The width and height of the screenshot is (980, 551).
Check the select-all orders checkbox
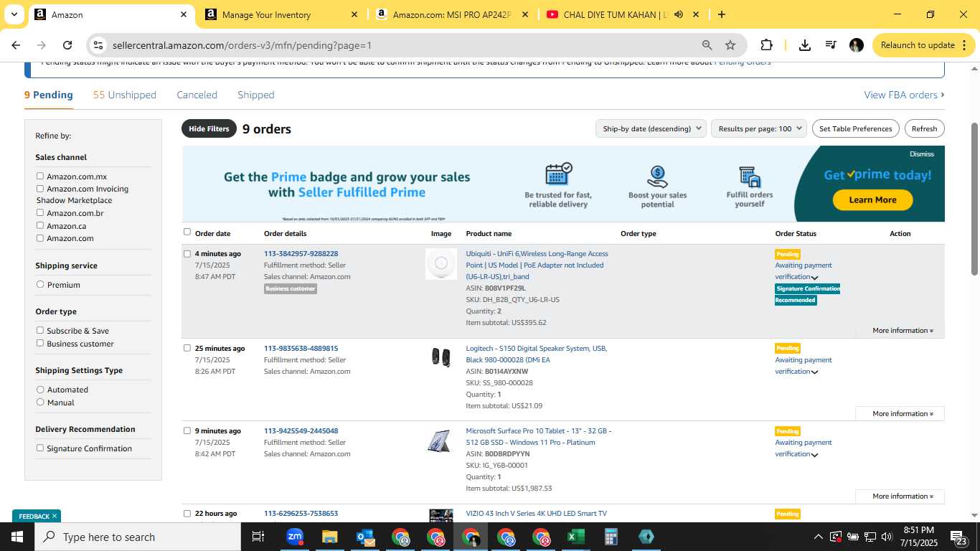(x=187, y=232)
